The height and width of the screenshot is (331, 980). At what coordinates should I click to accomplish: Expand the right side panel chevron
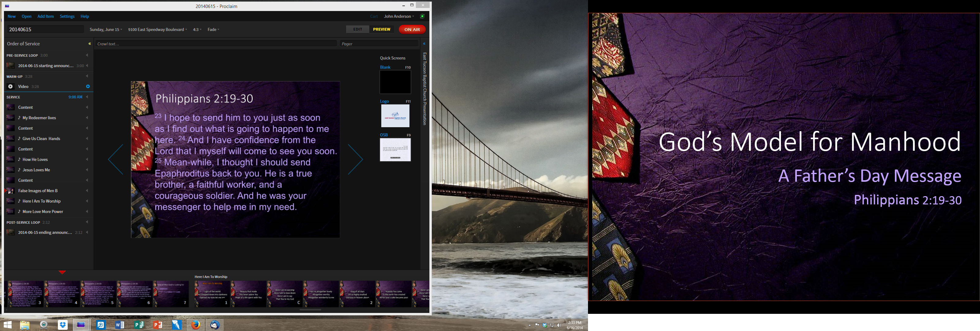424,44
